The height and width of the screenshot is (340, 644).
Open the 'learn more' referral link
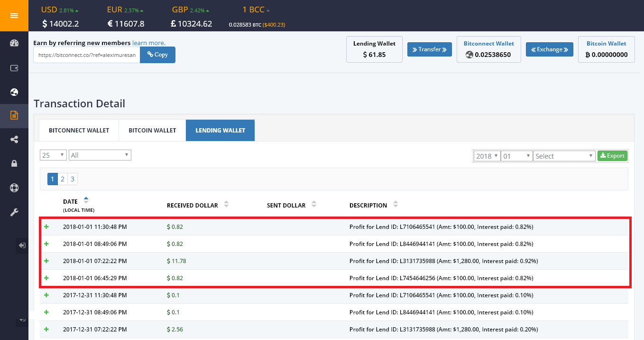[149, 43]
